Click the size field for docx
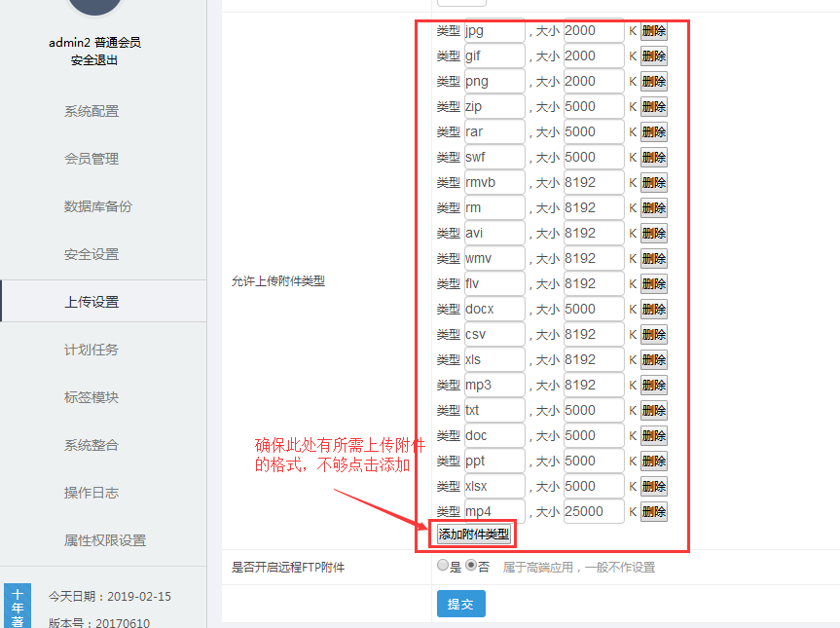This screenshot has width=840, height=628. click(x=593, y=309)
